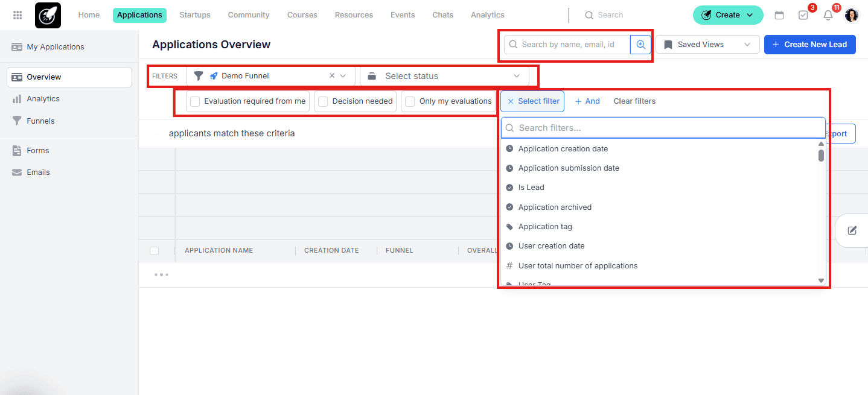Click the scroll down arrow of filter list
This screenshot has width=868, height=395.
[821, 280]
